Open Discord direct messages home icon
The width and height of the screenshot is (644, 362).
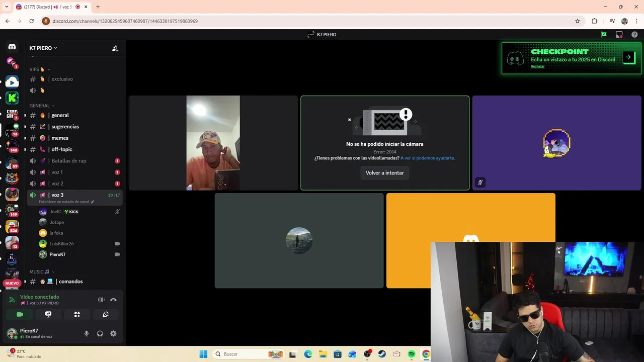12,47
